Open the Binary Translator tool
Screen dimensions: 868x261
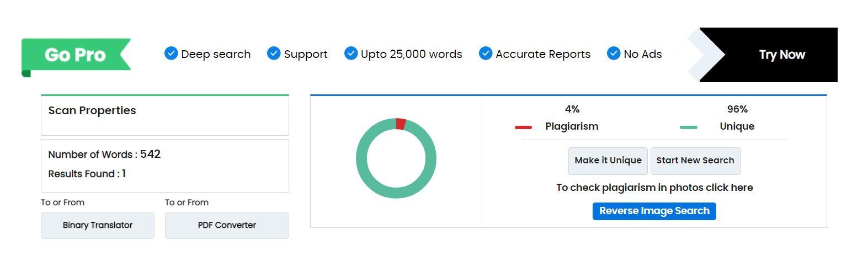98,226
